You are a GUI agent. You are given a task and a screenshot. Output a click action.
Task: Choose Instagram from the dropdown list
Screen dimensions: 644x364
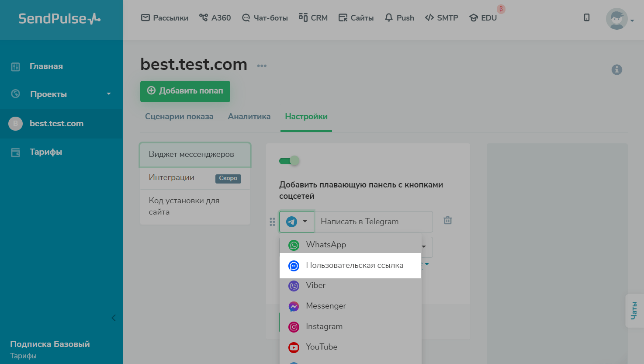click(x=350, y=327)
